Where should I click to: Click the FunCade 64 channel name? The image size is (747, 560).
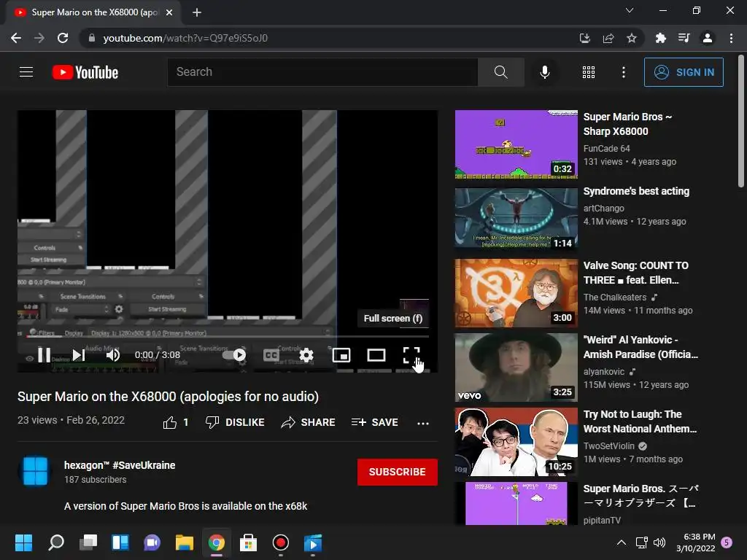tap(606, 149)
